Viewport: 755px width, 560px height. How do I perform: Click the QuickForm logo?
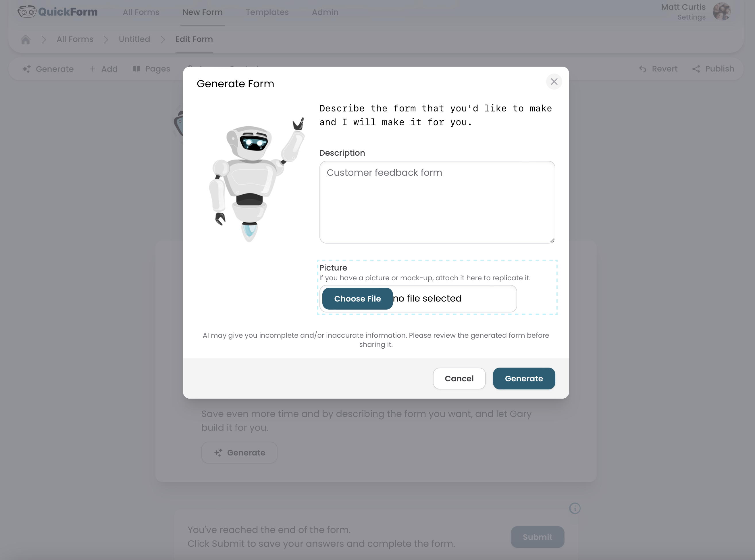58,12
